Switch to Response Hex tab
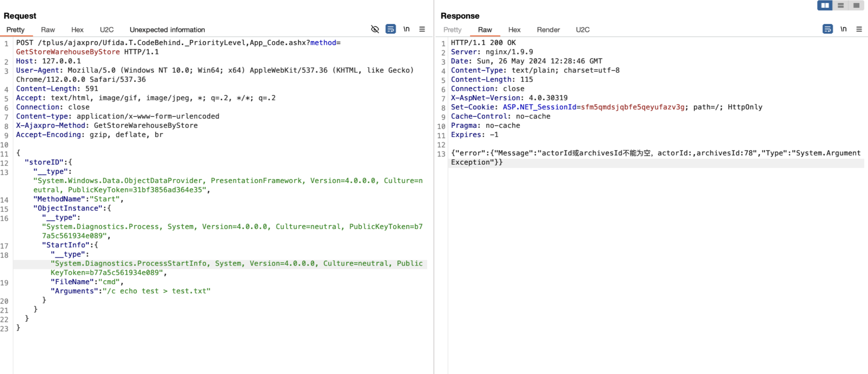Image resolution: width=868 pixels, height=374 pixels. point(514,30)
